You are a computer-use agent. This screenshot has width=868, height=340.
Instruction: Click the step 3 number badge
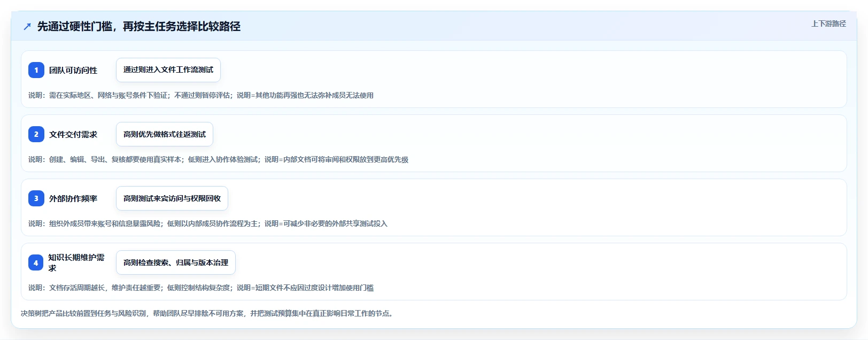36,198
